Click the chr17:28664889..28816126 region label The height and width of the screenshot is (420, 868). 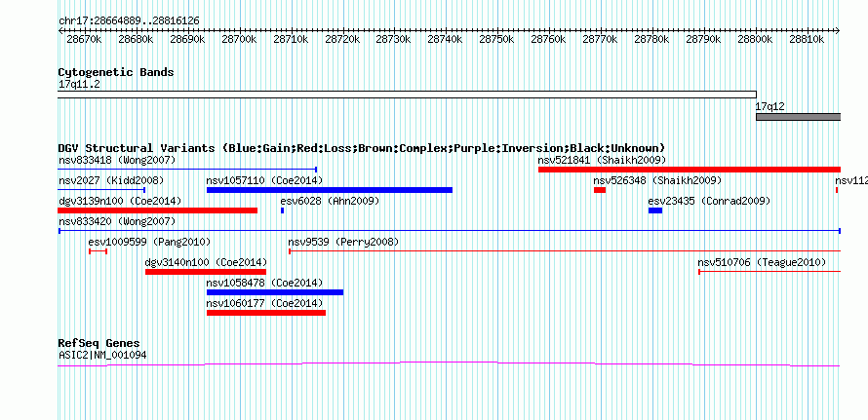[129, 21]
